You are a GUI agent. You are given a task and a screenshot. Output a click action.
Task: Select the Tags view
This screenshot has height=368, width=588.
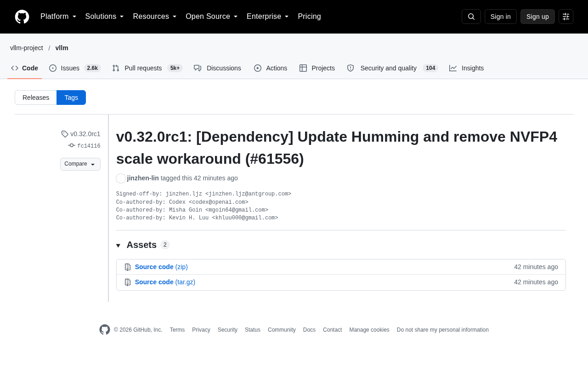coord(71,98)
